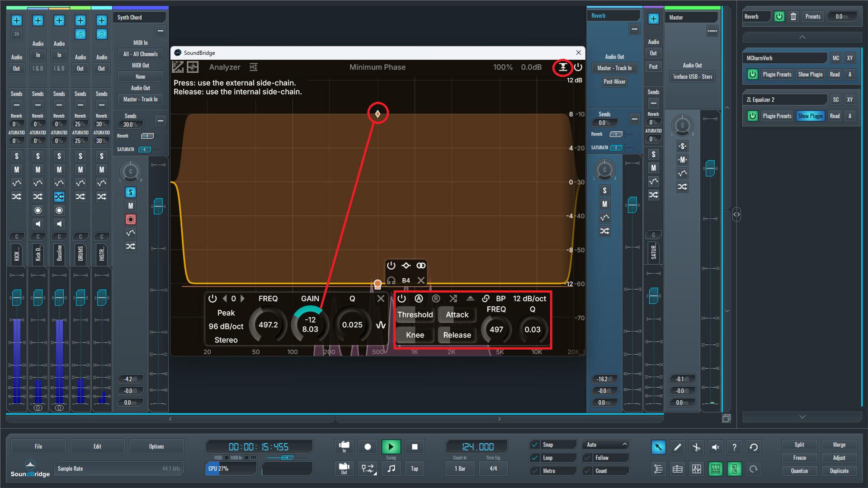The width and height of the screenshot is (868, 488).
Task: Select the pencil draw tool
Action: [677, 447]
